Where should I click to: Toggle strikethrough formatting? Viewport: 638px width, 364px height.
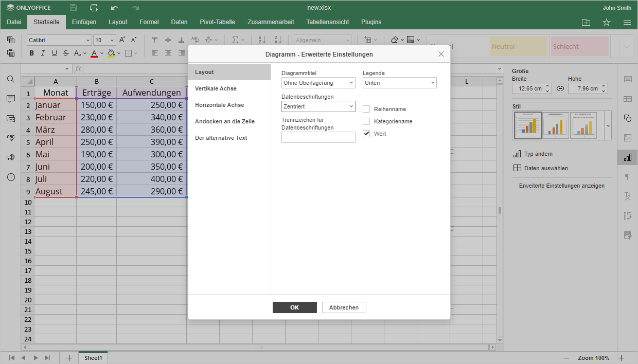pos(65,53)
